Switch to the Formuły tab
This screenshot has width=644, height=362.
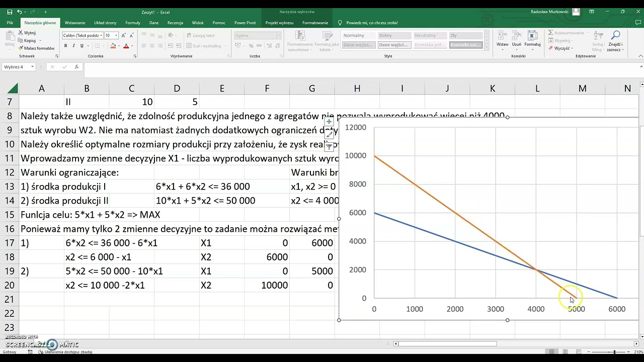click(x=133, y=23)
